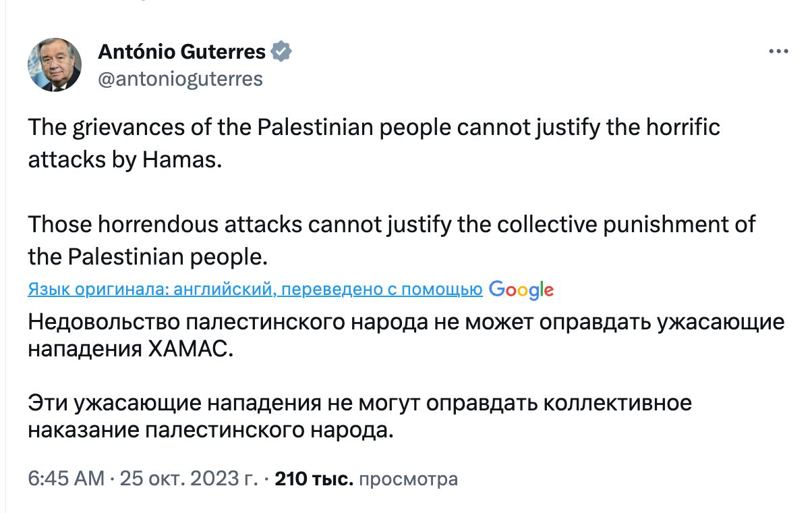The height and width of the screenshot is (513, 812).
Task: Click the Google logo beside the translation note
Action: (x=521, y=290)
